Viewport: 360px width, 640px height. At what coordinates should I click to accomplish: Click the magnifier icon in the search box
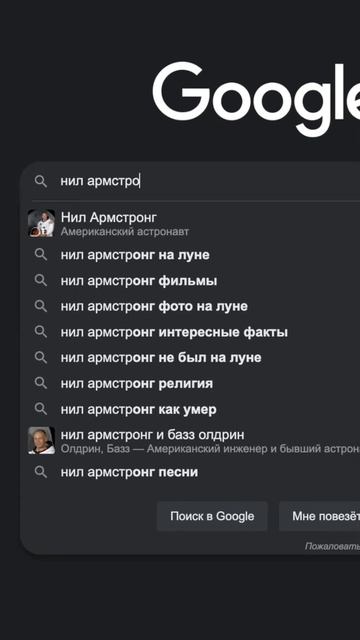coord(41,181)
